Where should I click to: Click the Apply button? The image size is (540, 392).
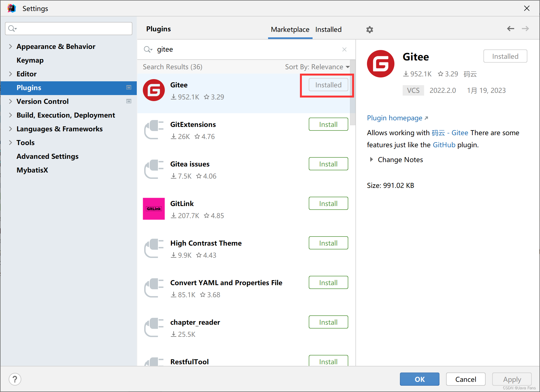[512, 379]
